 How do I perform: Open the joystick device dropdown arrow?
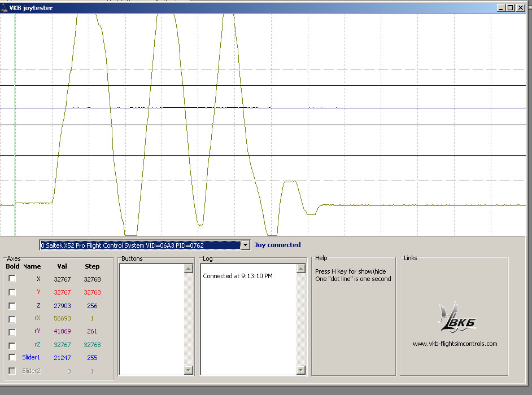[x=245, y=245]
